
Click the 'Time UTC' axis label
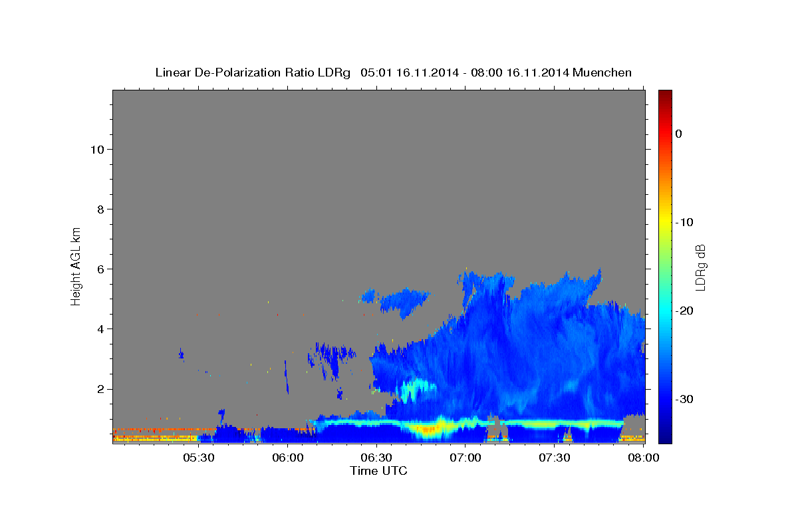pyautogui.click(x=378, y=471)
